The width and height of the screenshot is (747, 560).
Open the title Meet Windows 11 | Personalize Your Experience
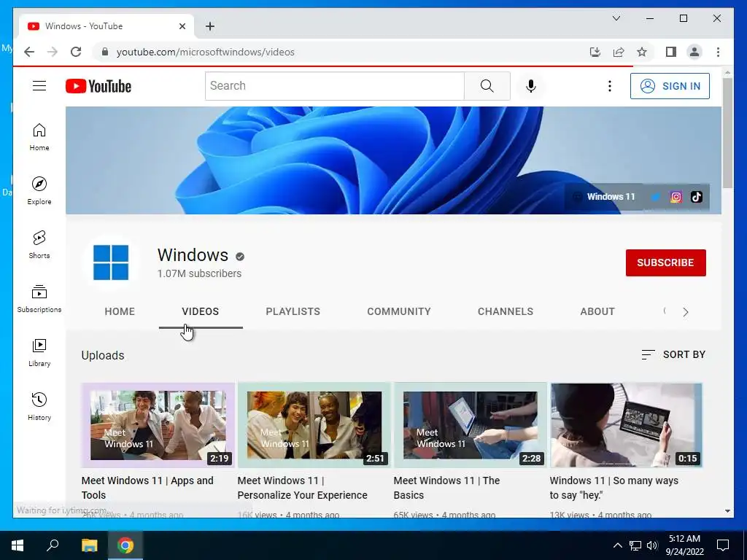pyautogui.click(x=302, y=488)
